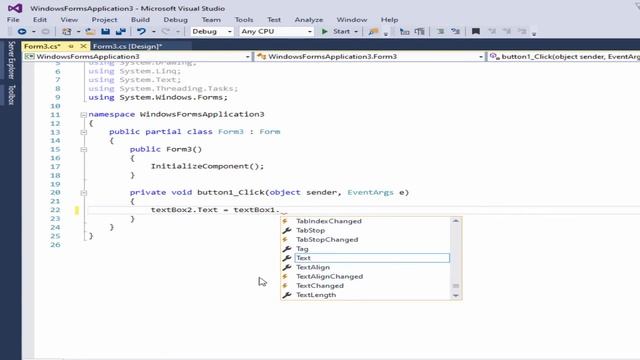Click the Comment Out Selected Lines icon
Screen dimensions: 640x360
pos(404,31)
